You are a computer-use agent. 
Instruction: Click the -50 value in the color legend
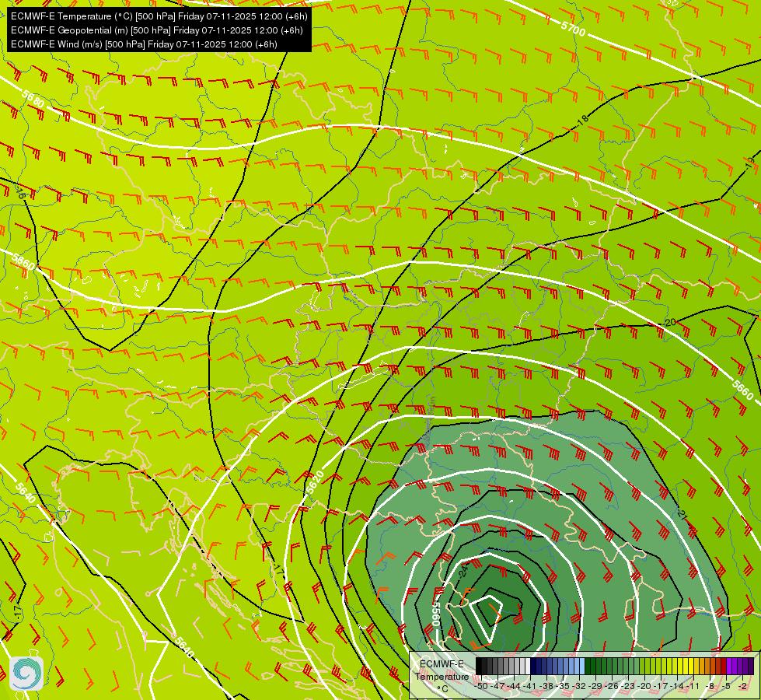480,686
